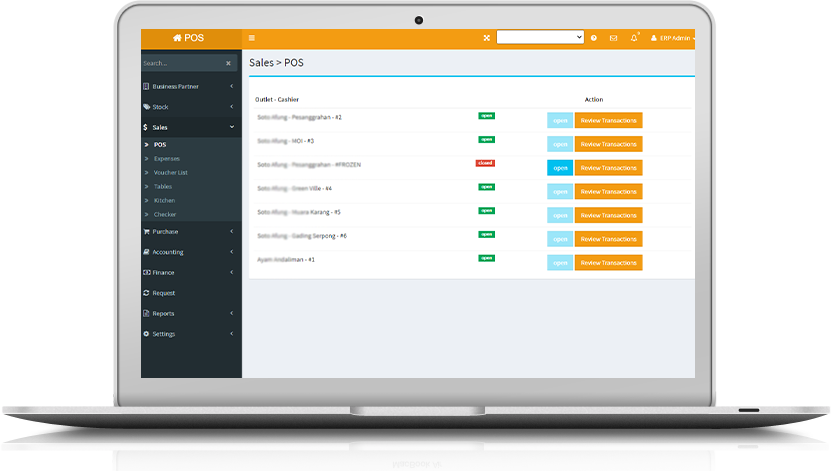Click the Request refresh icon in the sidebar
This screenshot has height=471, width=831.
pyautogui.click(x=147, y=293)
